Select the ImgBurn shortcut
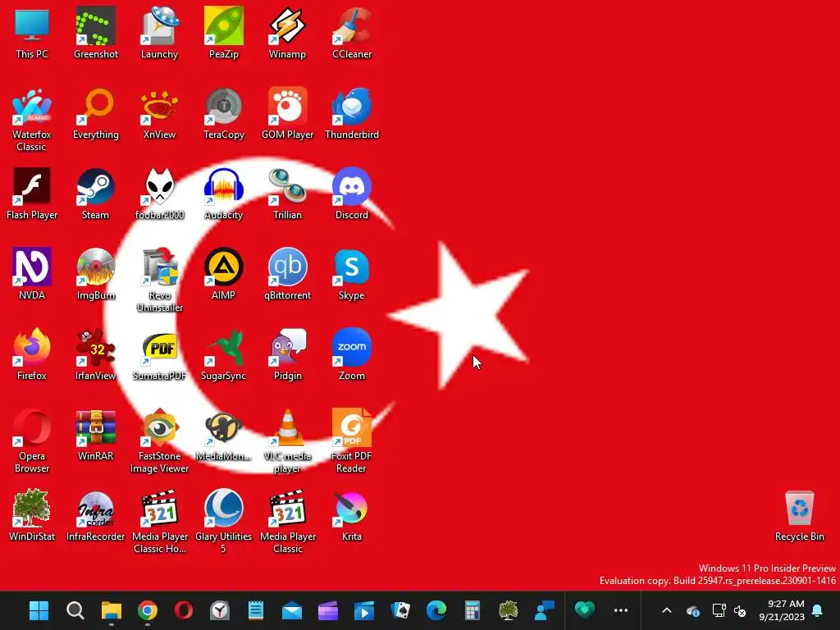 pos(96,274)
